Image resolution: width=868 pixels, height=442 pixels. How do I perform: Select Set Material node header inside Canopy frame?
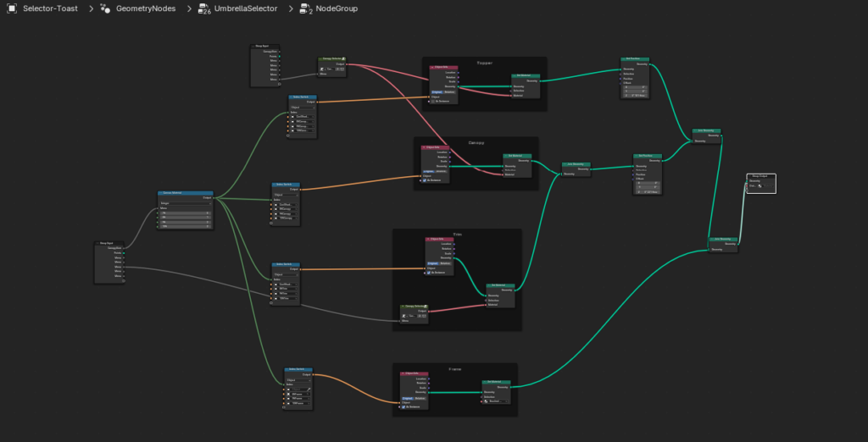tap(517, 156)
